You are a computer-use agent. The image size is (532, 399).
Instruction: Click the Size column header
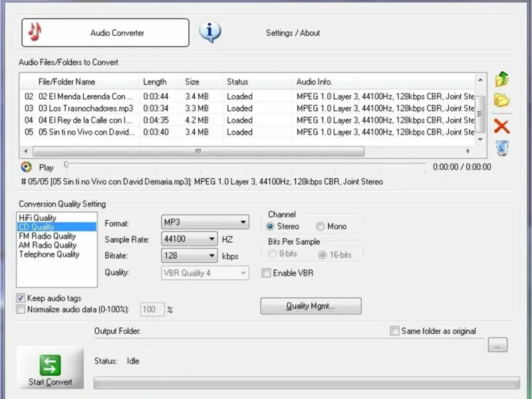pos(201,82)
